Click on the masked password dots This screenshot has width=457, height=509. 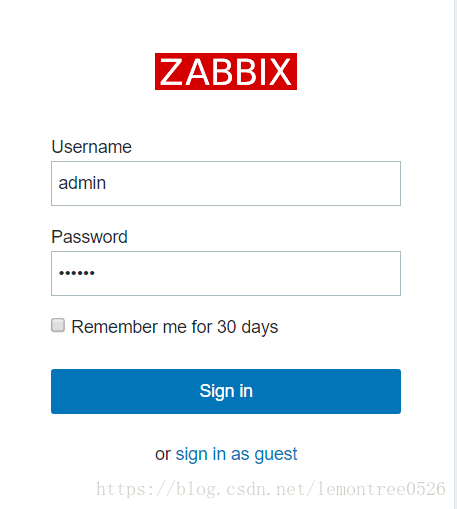pos(77,273)
